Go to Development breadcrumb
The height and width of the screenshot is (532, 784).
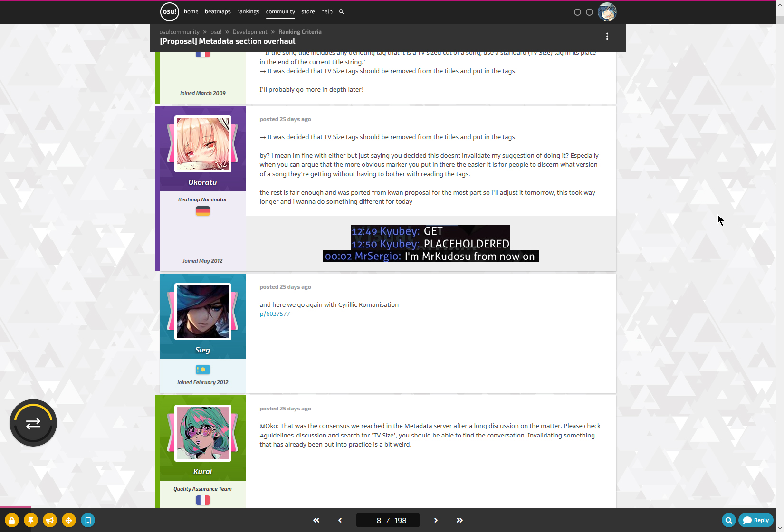[x=250, y=32]
